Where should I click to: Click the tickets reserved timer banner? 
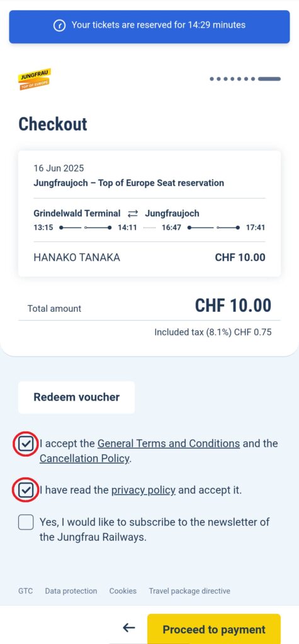pos(150,26)
